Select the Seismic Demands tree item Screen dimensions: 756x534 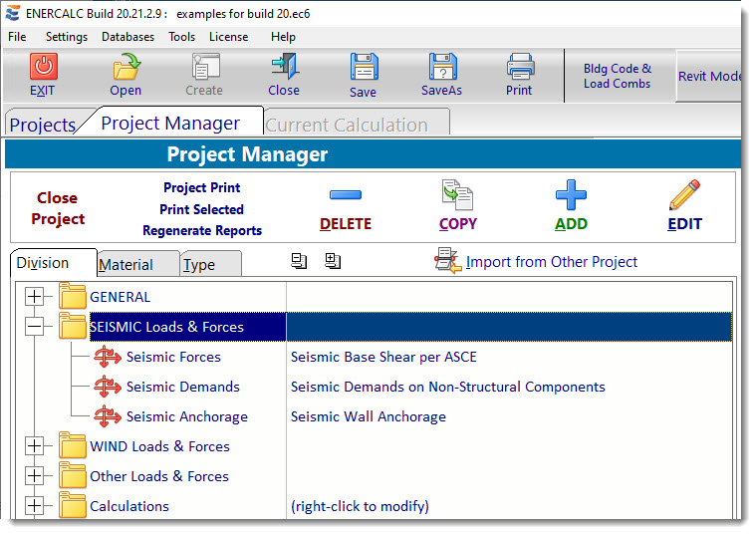(182, 387)
